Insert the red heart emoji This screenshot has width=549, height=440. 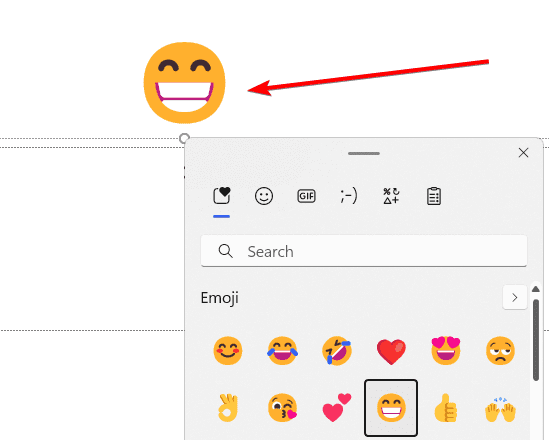[x=391, y=351]
